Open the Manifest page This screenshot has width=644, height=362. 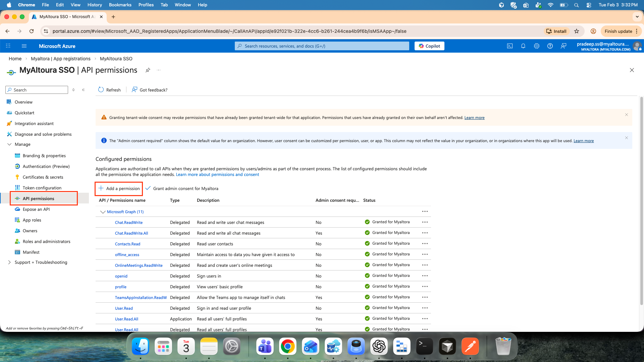tap(31, 252)
